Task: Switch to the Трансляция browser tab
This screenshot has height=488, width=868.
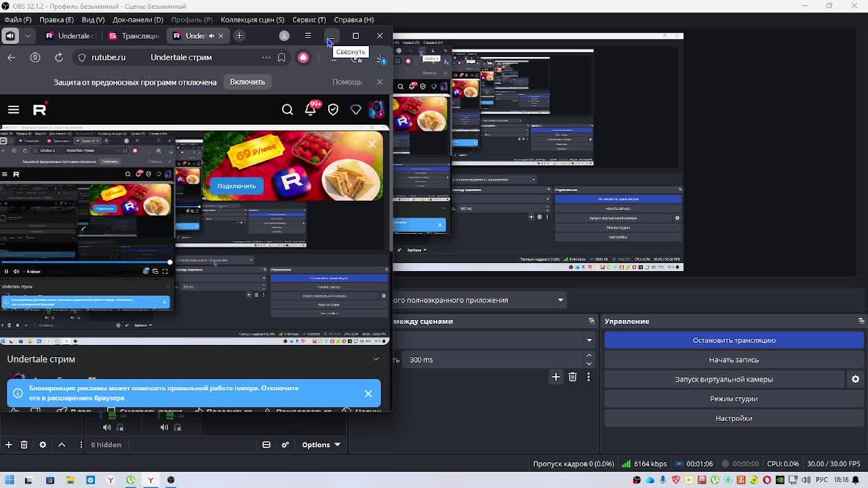Action: tap(134, 36)
